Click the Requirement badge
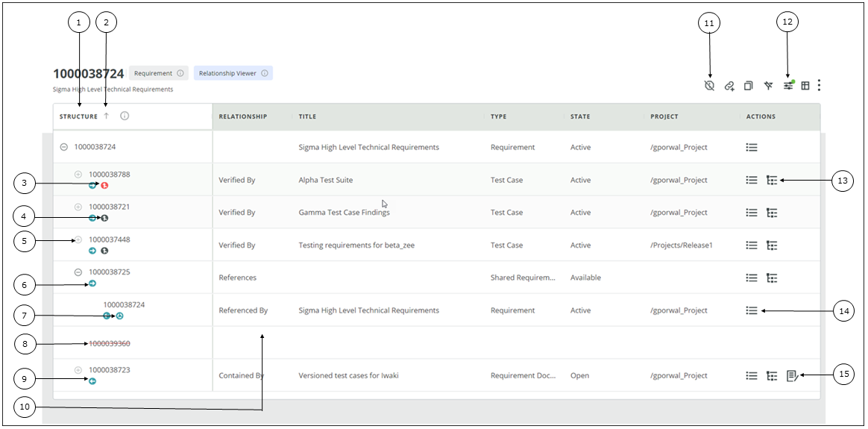 pyautogui.click(x=159, y=73)
